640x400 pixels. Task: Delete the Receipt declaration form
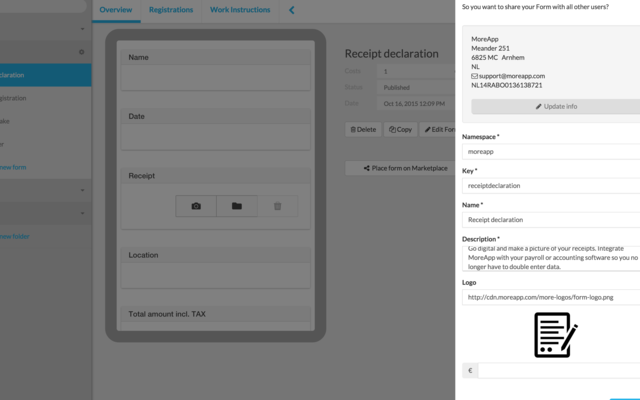pos(363,129)
